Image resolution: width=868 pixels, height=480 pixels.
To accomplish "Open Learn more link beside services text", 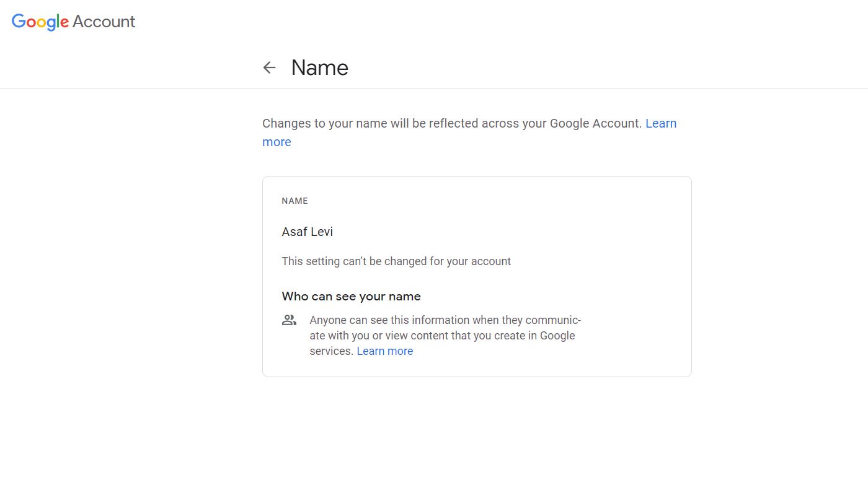I will 384,351.
